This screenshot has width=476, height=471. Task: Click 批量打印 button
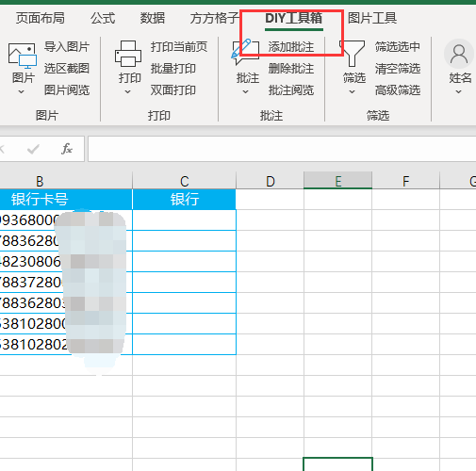(173, 69)
